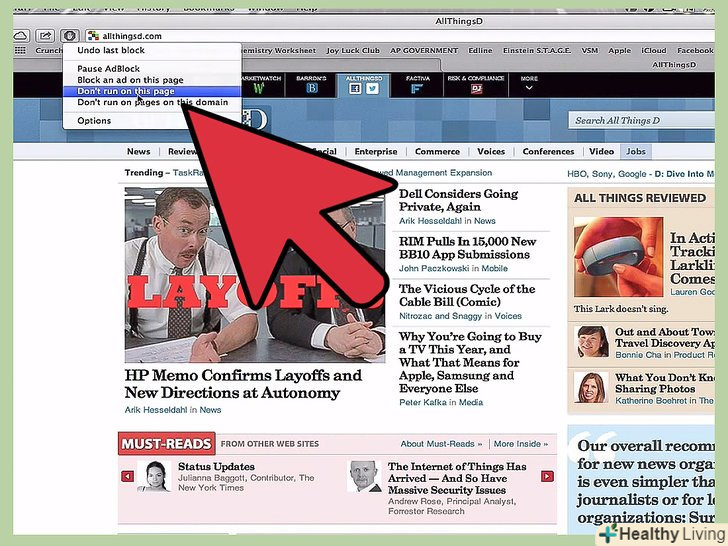Expand the More networks chevron
The image size is (728, 546).
[x=529, y=87]
